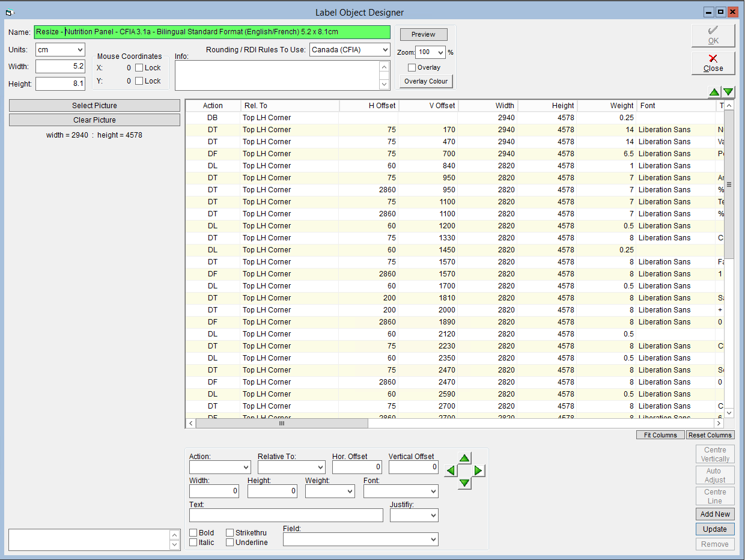
Task: Open the Units dropdown showing cm
Action: [x=60, y=50]
